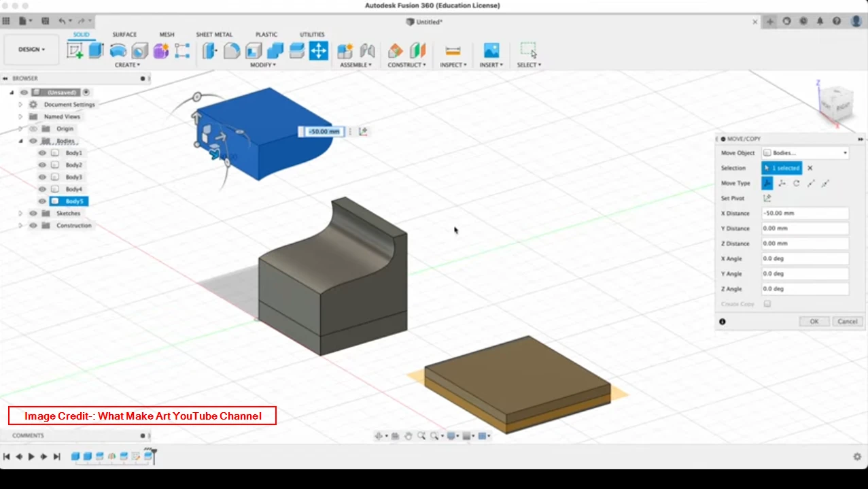Tick the Create Copy checkbox
Screen dimensions: 868x489
coord(767,304)
